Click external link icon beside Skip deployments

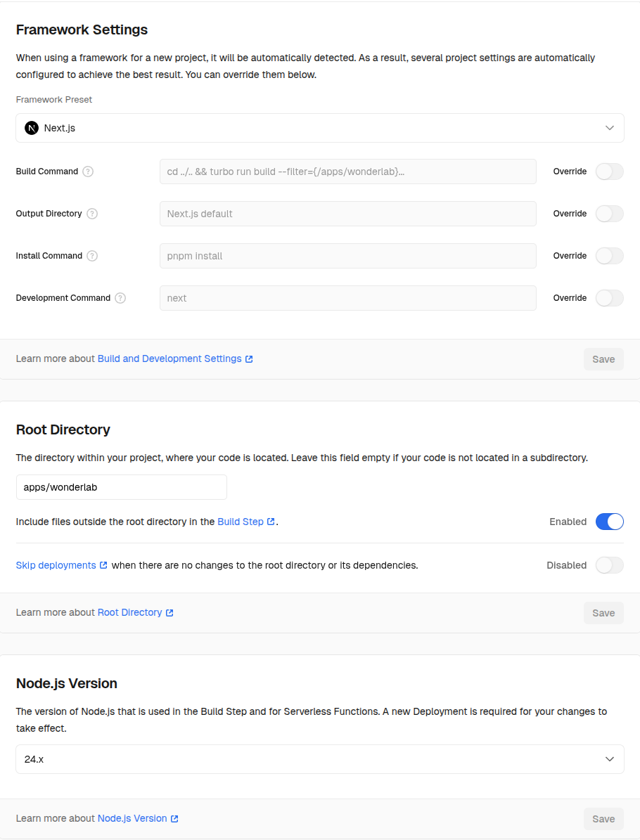coord(103,565)
